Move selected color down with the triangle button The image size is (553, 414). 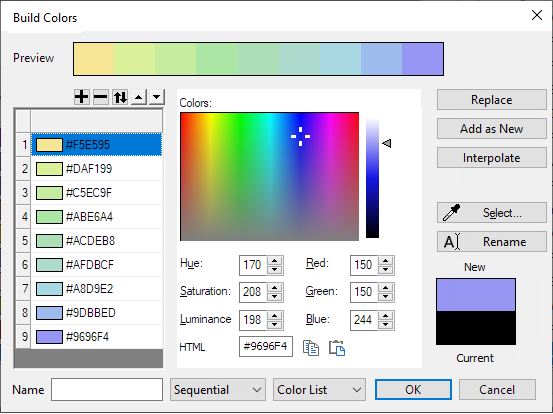tap(157, 97)
